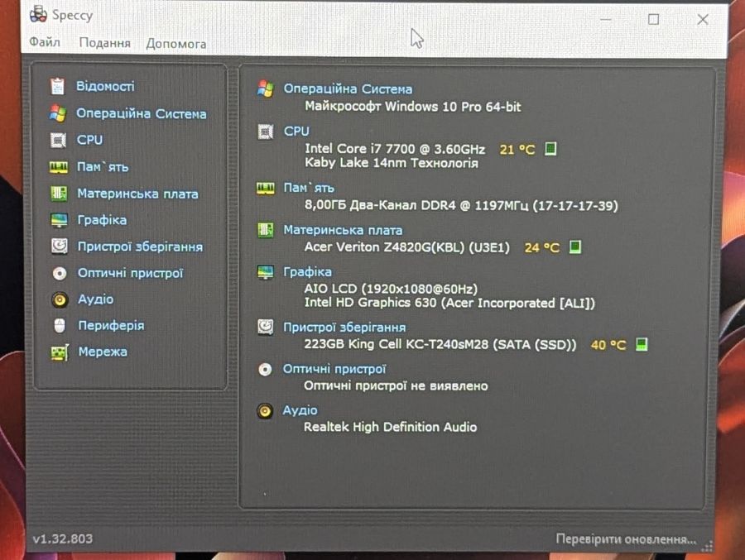This screenshot has width=745, height=560.
Task: Click the Пам`ять RAM stick sidebar icon
Action: point(59,167)
